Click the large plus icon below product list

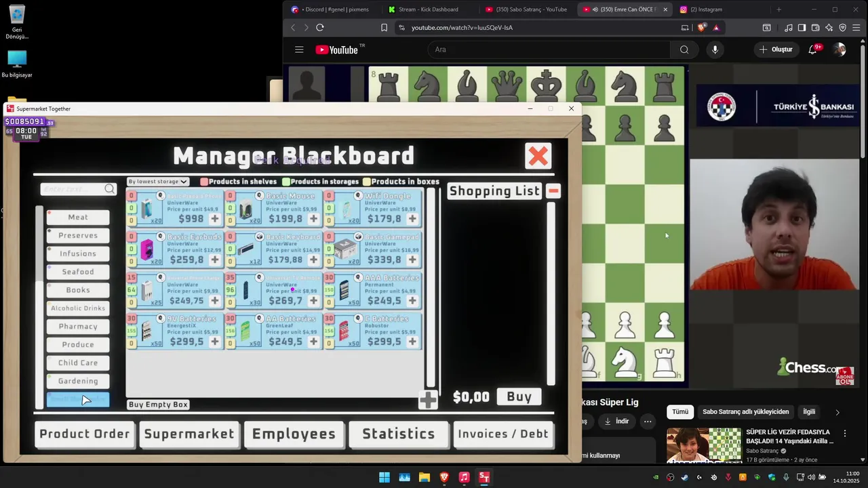pos(428,401)
